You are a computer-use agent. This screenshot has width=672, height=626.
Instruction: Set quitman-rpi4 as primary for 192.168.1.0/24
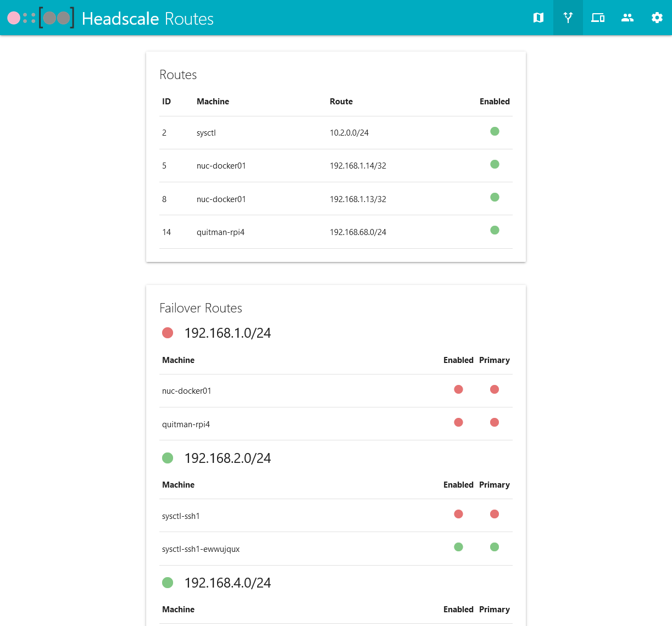(495, 422)
